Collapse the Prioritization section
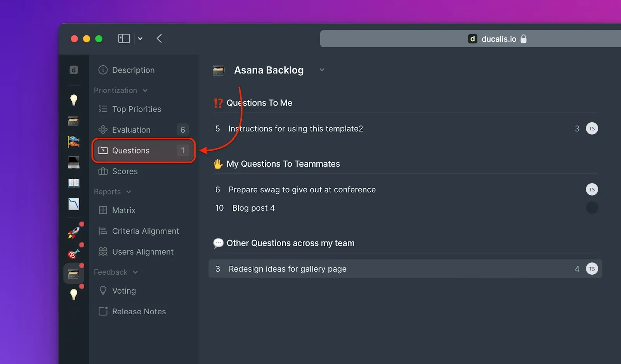 145,90
